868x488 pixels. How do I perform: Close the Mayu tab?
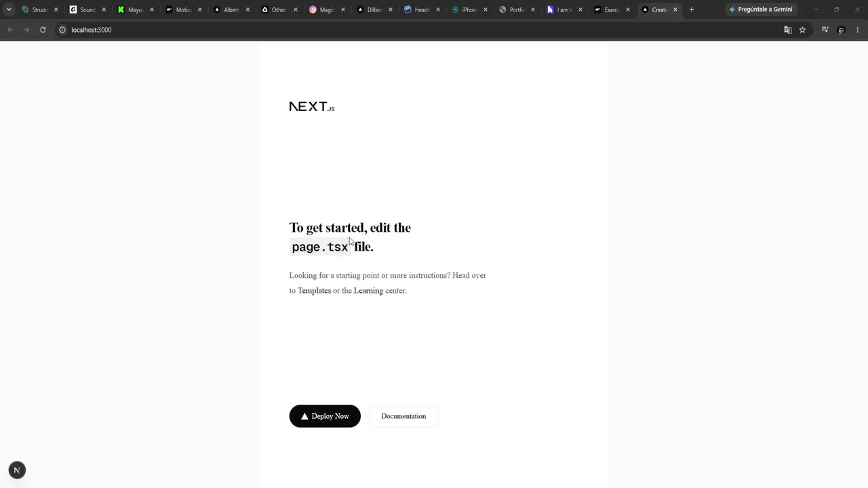(x=152, y=9)
